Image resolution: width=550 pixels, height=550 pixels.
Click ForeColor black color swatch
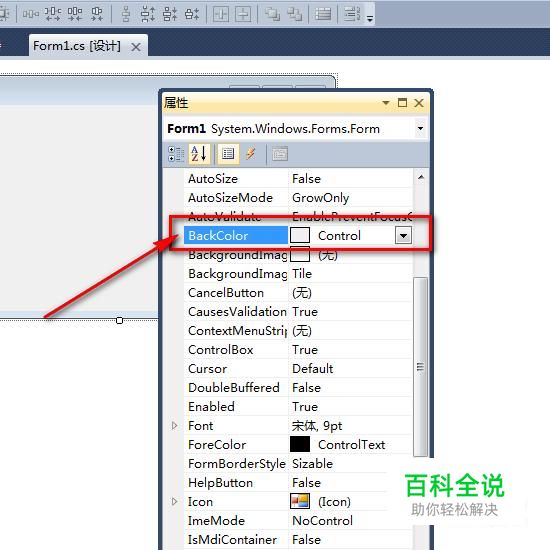coord(300,444)
